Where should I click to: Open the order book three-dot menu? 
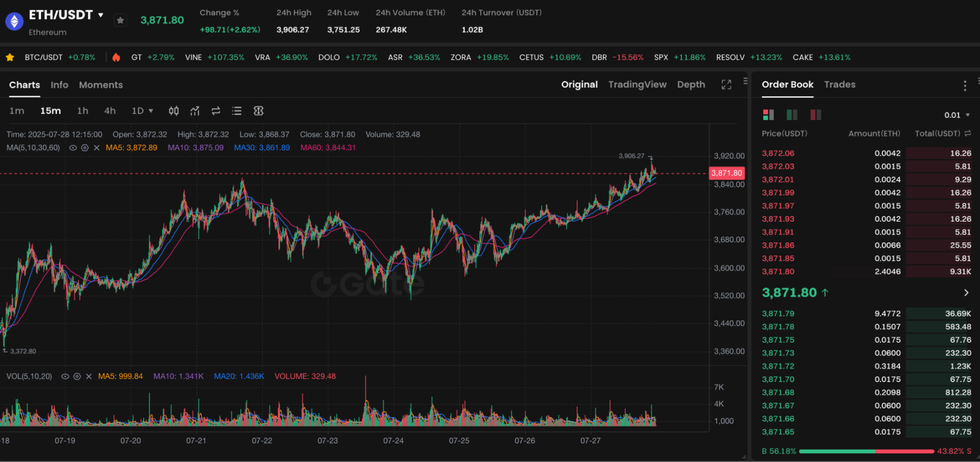pos(965,86)
